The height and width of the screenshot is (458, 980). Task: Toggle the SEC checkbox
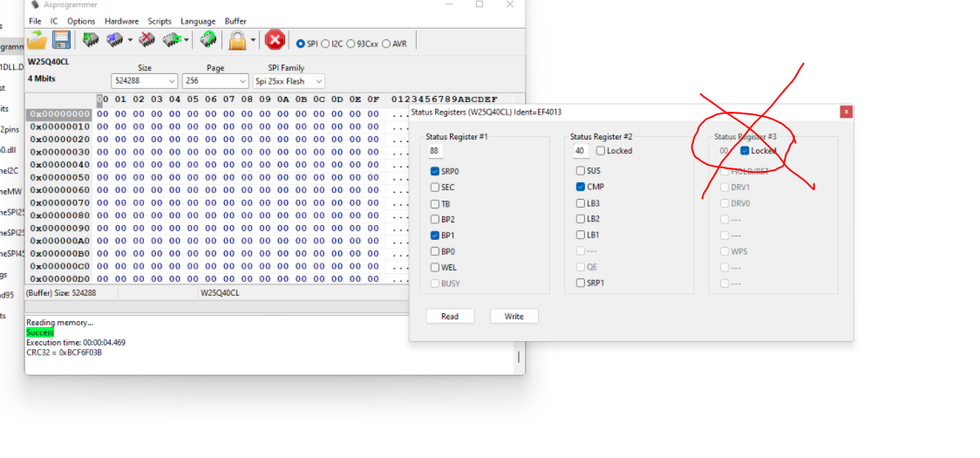pos(435,187)
